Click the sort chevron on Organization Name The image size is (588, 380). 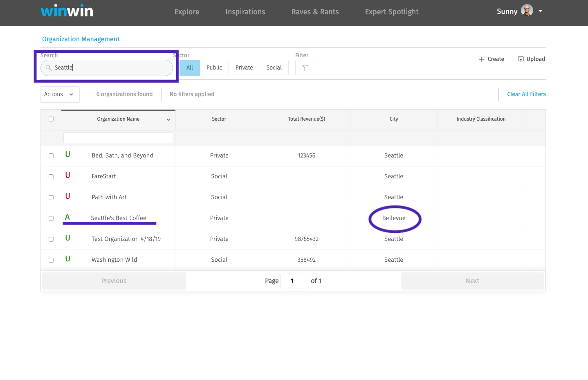tap(168, 119)
